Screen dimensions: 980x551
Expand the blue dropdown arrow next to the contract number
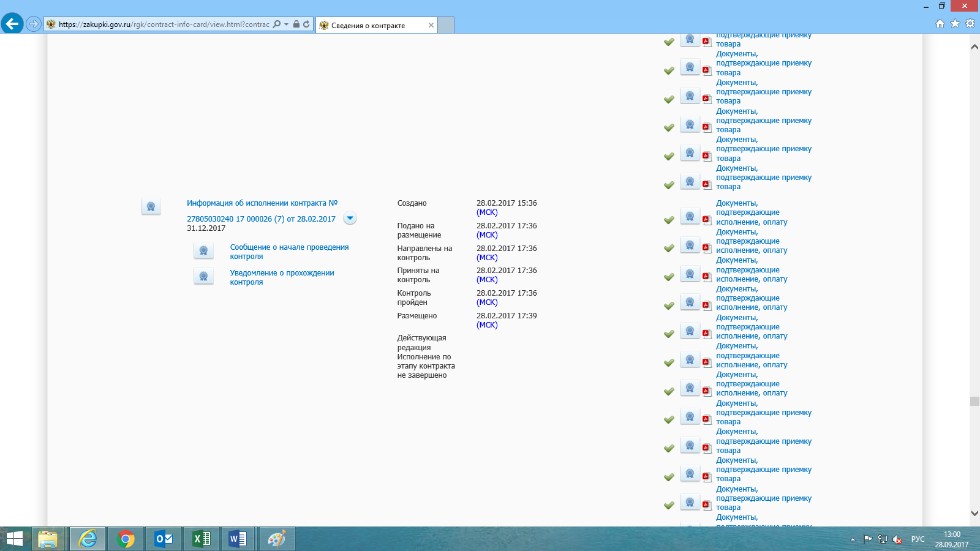[x=350, y=219]
